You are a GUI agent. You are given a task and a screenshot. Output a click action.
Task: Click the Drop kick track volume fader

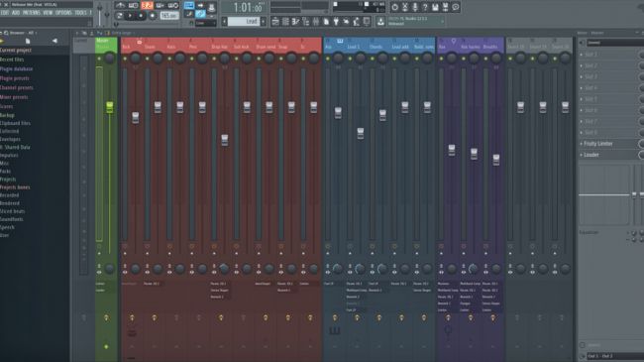[x=224, y=140]
